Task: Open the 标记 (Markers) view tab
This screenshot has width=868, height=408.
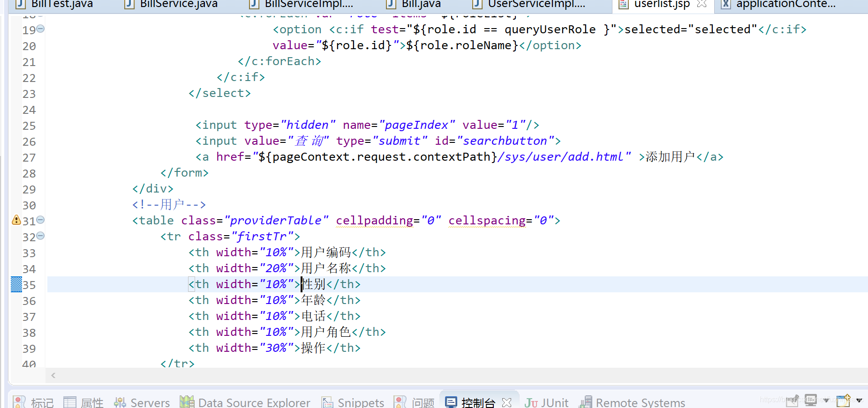Action: pos(42,403)
